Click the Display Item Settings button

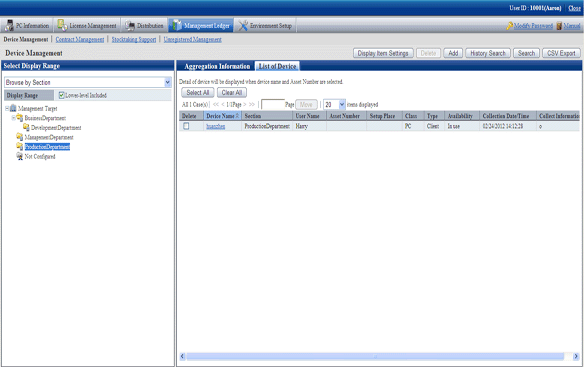tap(383, 53)
